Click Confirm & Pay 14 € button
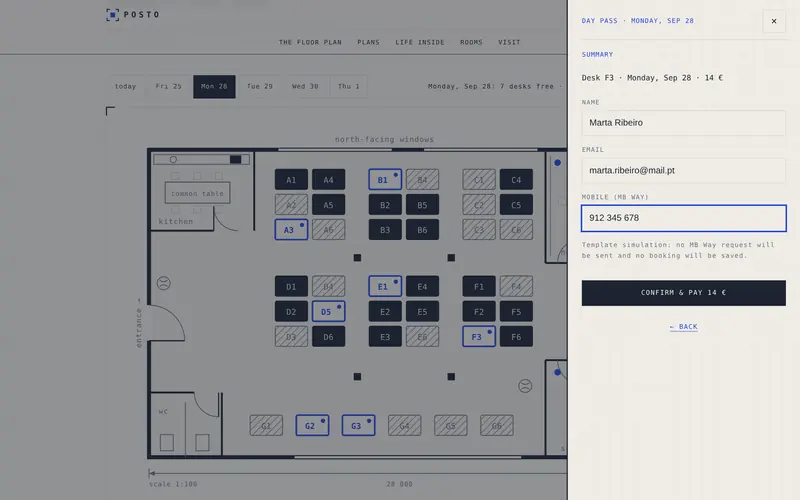800x500 pixels. 683,293
